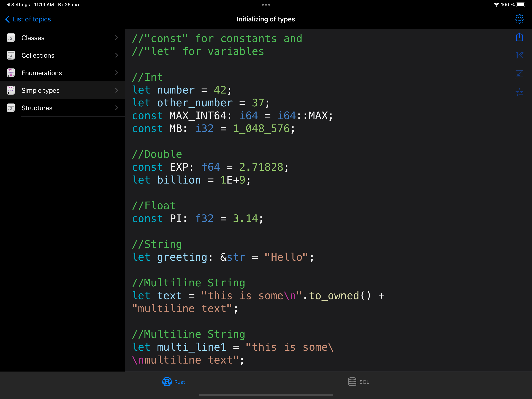Click the const MB line
This screenshot has width=532, height=399.
213,129
